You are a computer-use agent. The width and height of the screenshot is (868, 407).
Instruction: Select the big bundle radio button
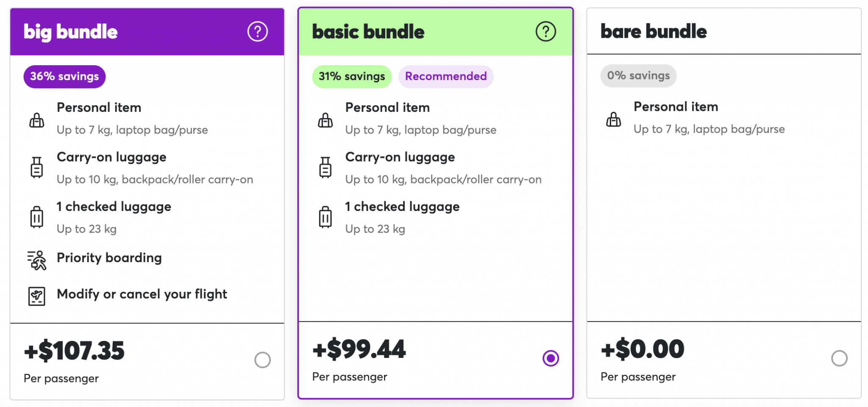click(x=264, y=360)
